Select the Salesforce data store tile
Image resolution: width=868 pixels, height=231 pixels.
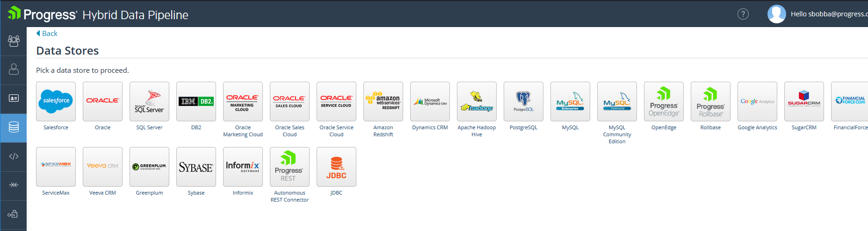[x=56, y=101]
